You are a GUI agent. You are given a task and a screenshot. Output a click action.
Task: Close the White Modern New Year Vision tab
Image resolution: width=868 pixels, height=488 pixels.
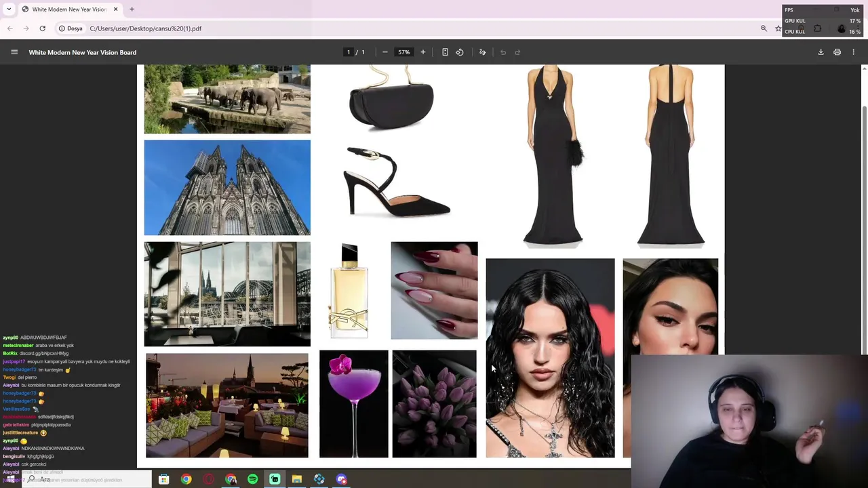(116, 9)
